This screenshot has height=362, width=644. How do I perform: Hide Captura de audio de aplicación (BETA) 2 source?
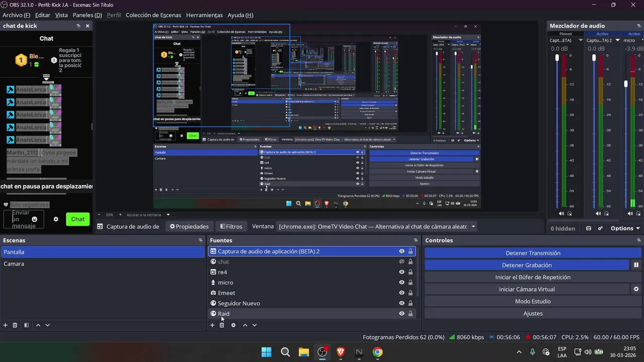point(401,251)
